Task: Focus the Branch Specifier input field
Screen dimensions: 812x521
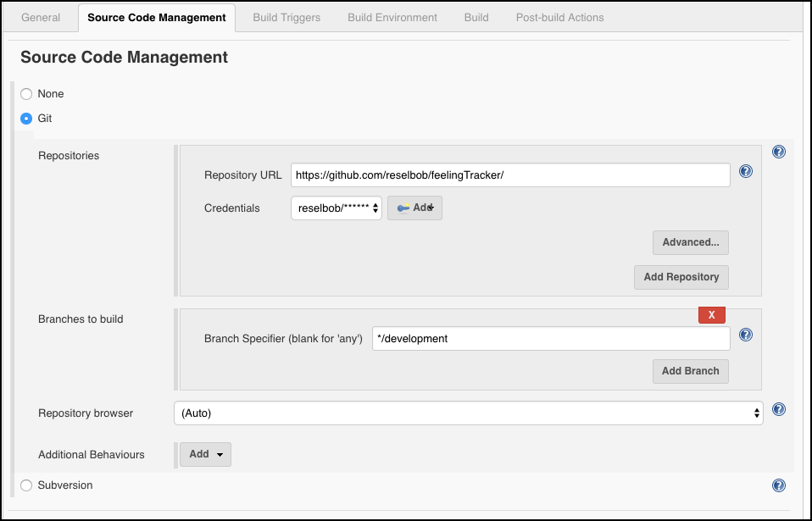Action: [551, 338]
